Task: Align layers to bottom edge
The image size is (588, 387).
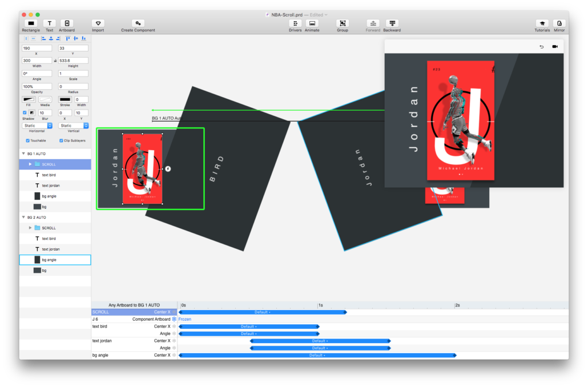Action: click(x=83, y=38)
